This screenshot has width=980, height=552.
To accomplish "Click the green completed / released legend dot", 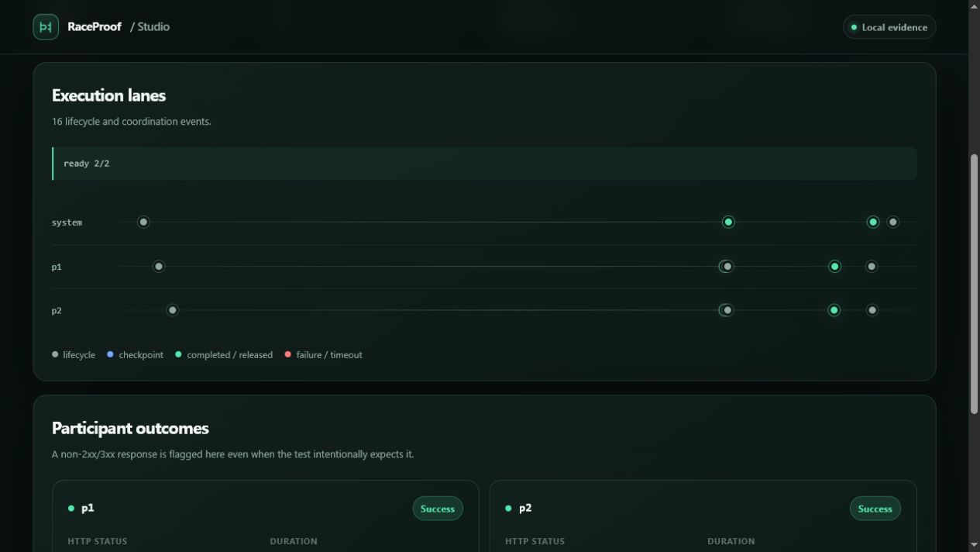I will click(178, 354).
